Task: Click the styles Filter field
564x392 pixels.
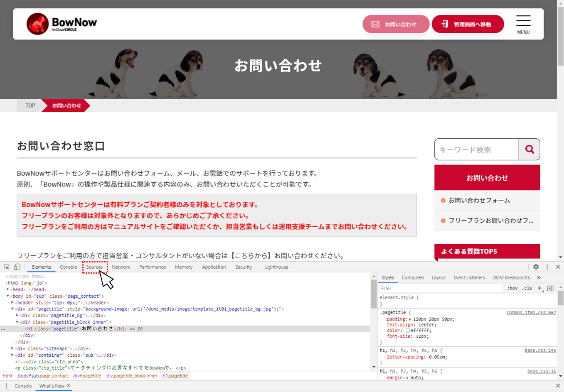Action: [x=441, y=288]
